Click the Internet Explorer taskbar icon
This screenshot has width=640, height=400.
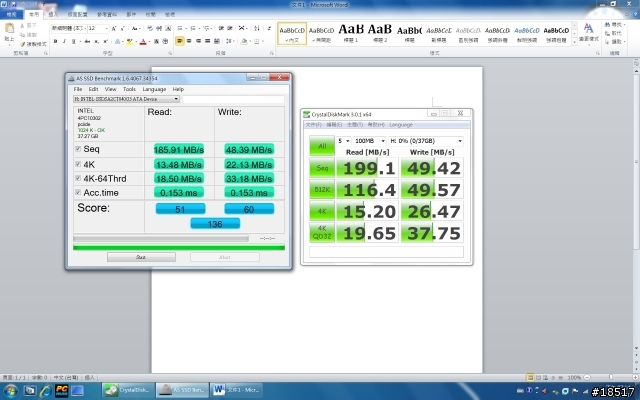(45, 391)
